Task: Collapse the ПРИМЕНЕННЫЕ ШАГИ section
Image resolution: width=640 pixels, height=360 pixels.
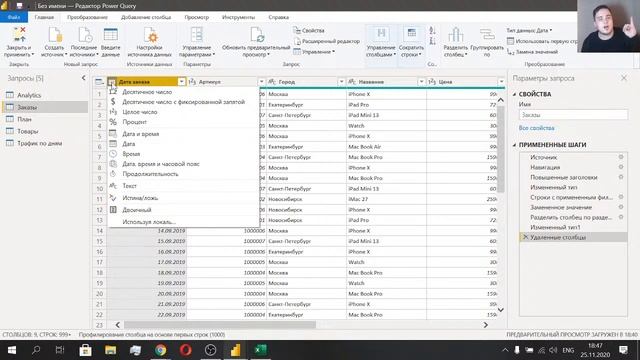Action: point(514,145)
